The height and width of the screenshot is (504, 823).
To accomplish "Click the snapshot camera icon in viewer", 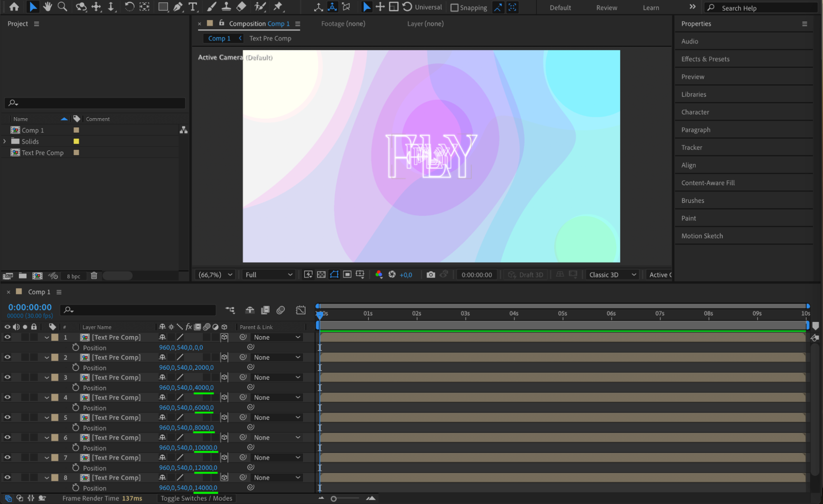I will click(x=431, y=275).
